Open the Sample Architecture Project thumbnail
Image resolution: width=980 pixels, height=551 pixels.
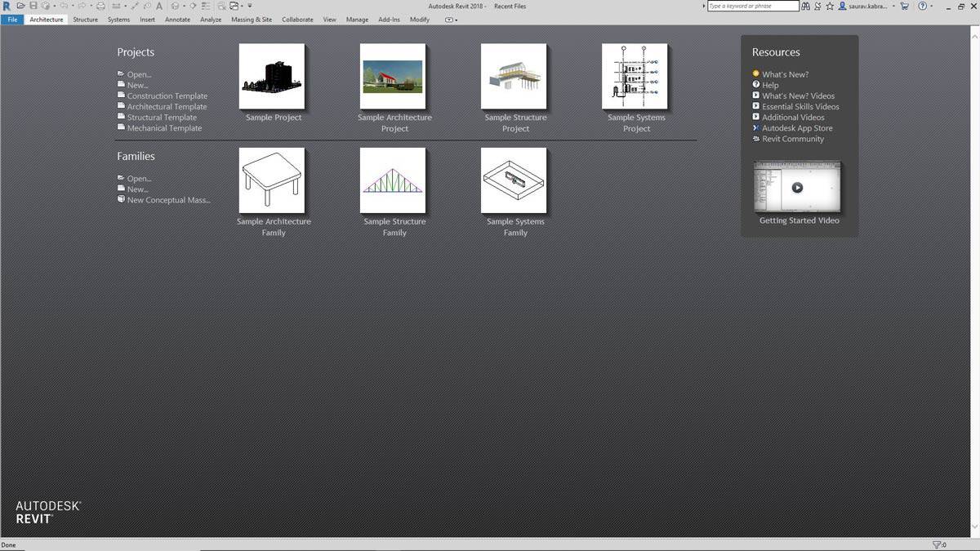(393, 76)
